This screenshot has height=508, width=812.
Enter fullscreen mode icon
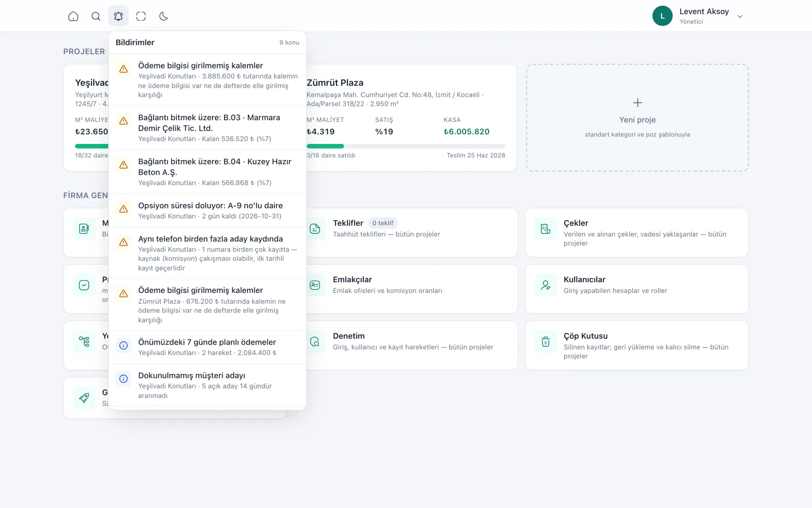[141, 16]
